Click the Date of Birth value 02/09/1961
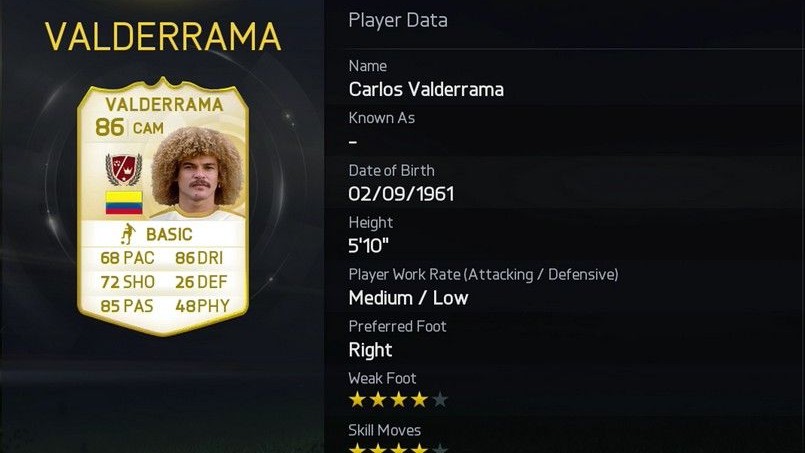Image resolution: width=805 pixels, height=453 pixels. pos(401,194)
